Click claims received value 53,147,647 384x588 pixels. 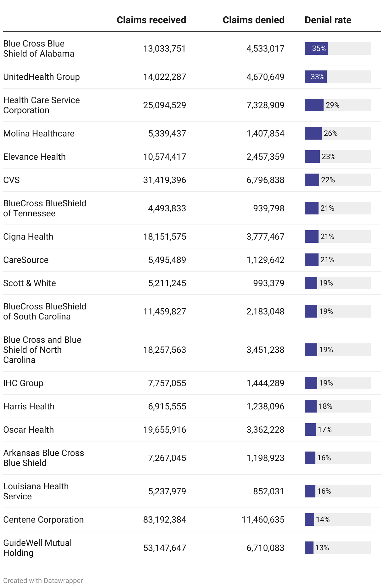point(165,548)
